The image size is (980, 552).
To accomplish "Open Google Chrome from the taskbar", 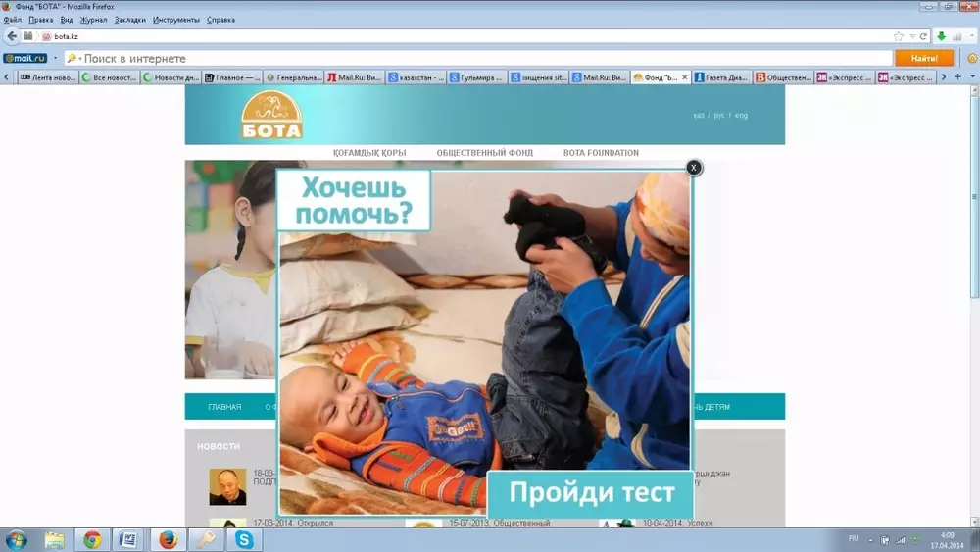I will coord(92,539).
